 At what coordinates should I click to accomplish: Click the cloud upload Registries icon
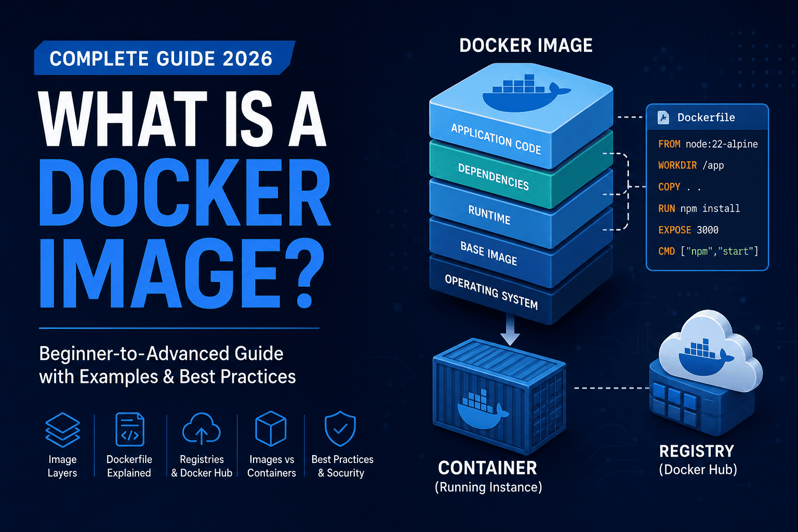201,429
